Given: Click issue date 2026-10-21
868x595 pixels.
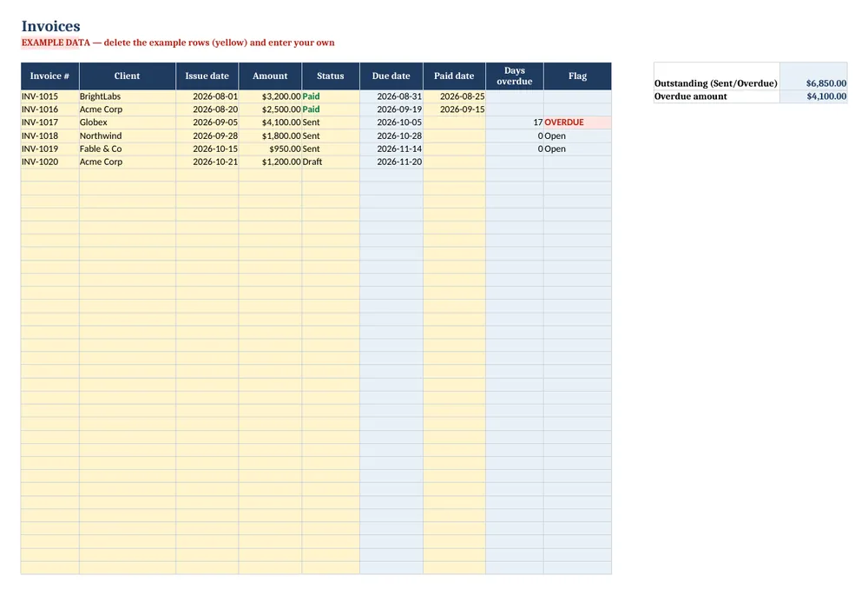Looking at the screenshot, I should coord(207,162).
